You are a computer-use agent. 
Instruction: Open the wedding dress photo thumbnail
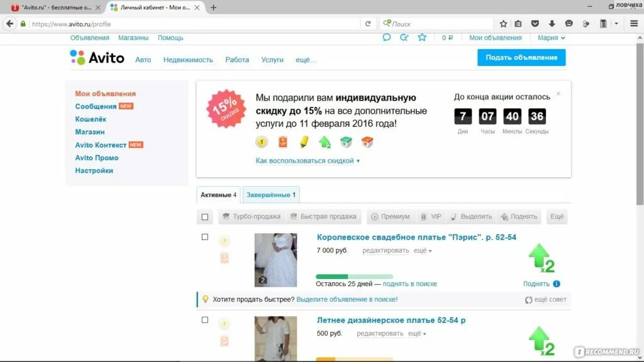(x=275, y=260)
